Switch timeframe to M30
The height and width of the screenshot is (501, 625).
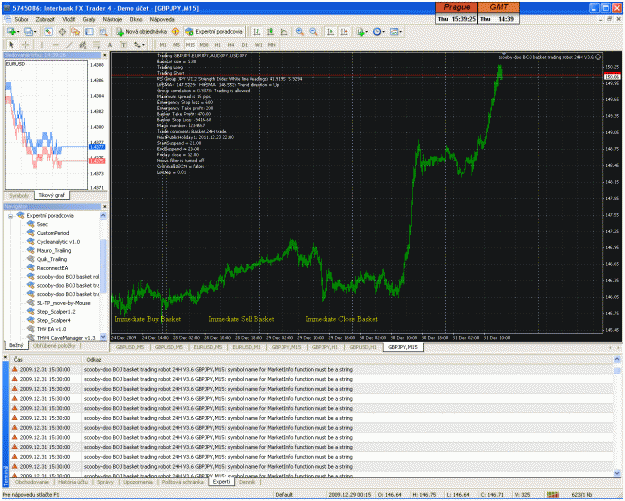(204, 45)
